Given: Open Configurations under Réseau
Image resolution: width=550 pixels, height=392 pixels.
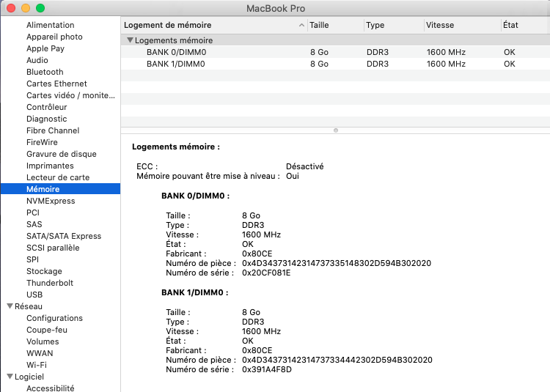Looking at the screenshot, I should pyautogui.click(x=54, y=318).
